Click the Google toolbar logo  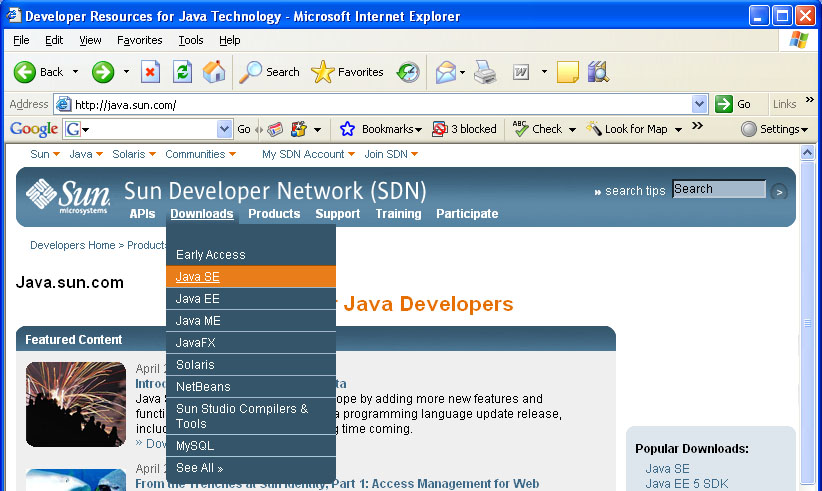(34, 129)
